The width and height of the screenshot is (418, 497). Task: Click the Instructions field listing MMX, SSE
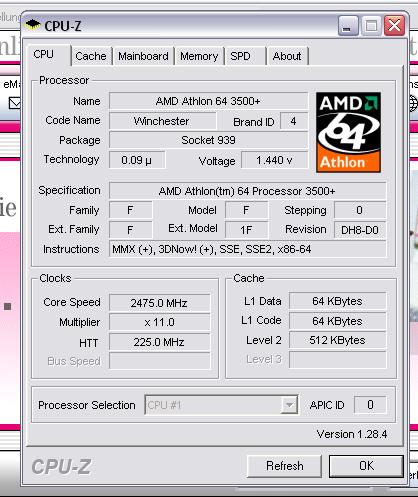[x=247, y=249]
